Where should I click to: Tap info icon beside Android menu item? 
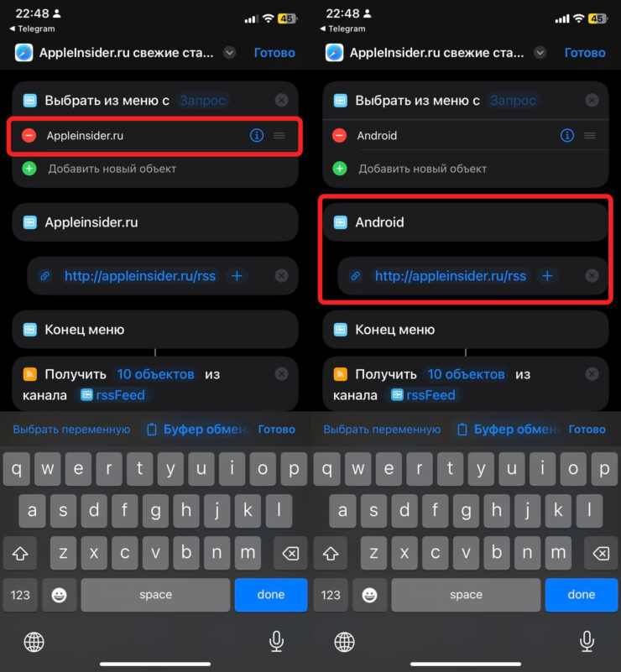[567, 136]
